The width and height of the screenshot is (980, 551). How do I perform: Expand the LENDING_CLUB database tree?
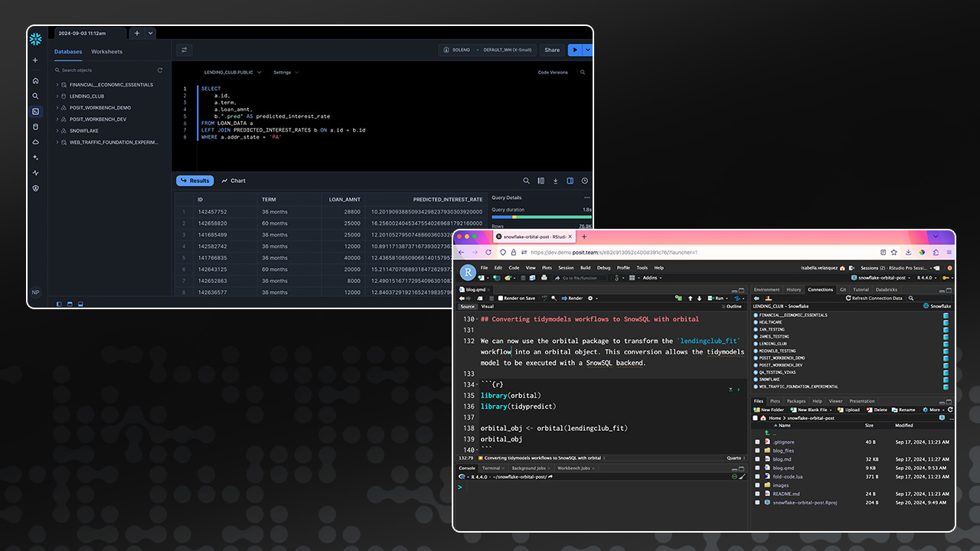pyautogui.click(x=57, y=96)
